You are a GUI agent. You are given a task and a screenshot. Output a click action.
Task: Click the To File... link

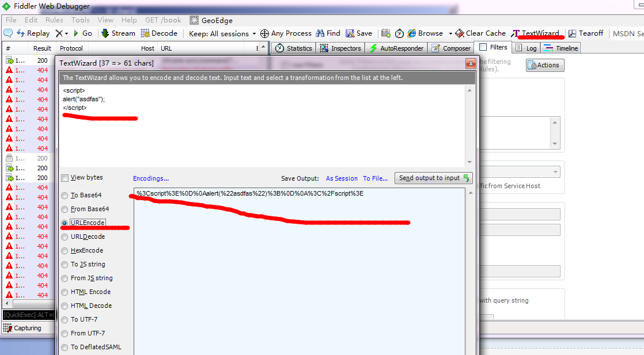coord(375,178)
